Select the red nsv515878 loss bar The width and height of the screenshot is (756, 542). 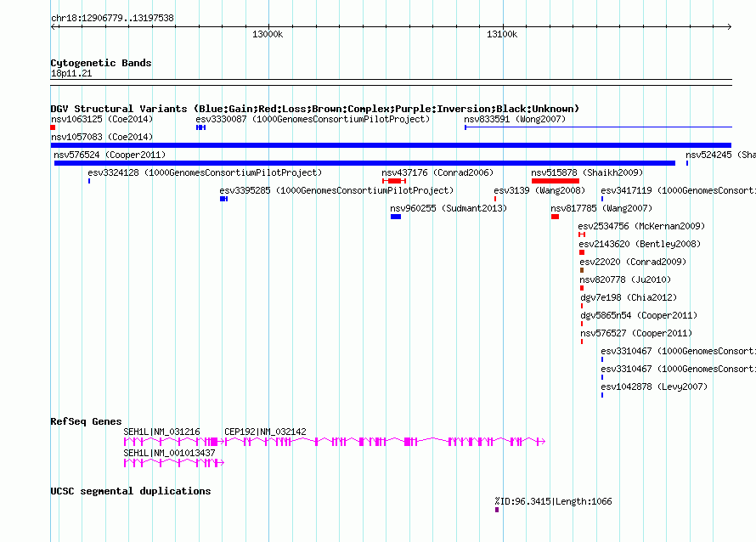[556, 181]
